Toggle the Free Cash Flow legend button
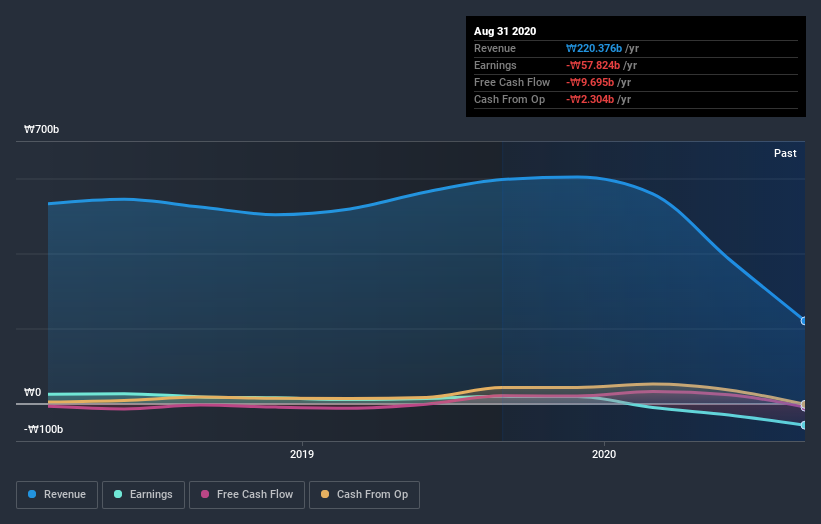Image resolution: width=821 pixels, height=524 pixels. [247, 495]
